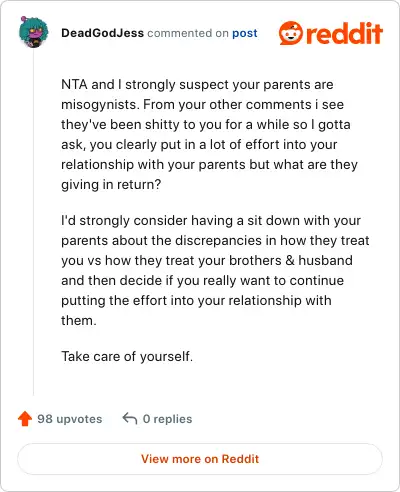Click the "commented on" gray text

point(188,33)
